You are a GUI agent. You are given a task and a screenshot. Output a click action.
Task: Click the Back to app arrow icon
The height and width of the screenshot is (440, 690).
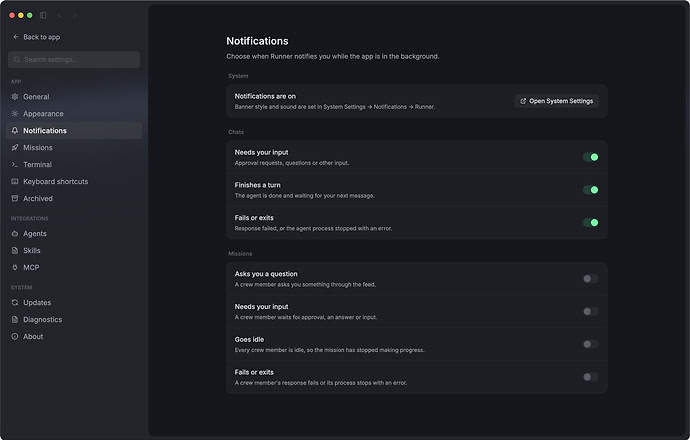(x=16, y=37)
